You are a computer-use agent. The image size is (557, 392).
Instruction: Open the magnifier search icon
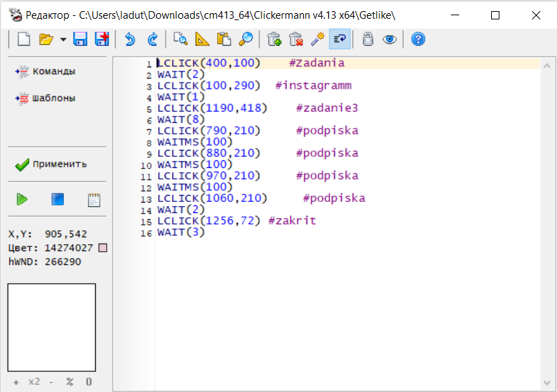pyautogui.click(x=246, y=39)
